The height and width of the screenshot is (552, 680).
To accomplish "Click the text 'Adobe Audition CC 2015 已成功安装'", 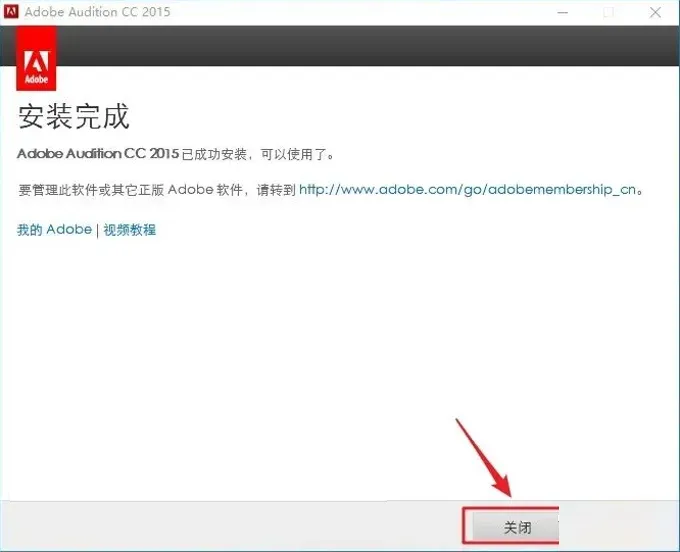I will coord(132,154).
